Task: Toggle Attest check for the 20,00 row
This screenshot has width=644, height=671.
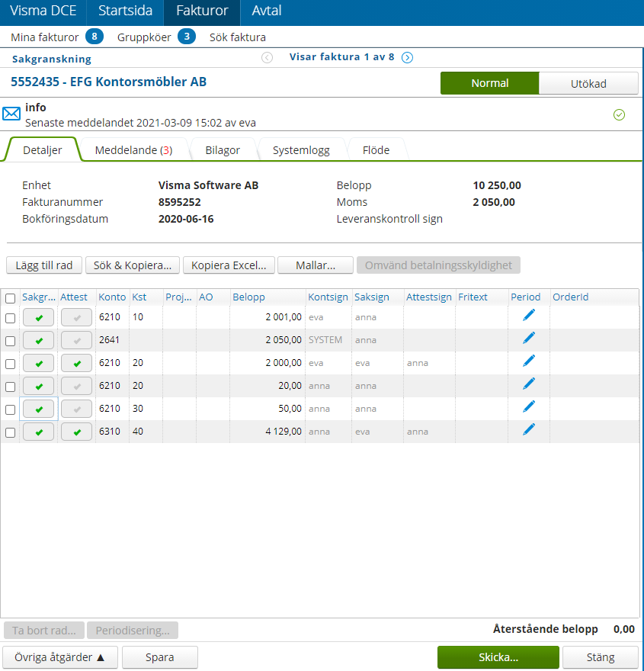Action: [76, 386]
